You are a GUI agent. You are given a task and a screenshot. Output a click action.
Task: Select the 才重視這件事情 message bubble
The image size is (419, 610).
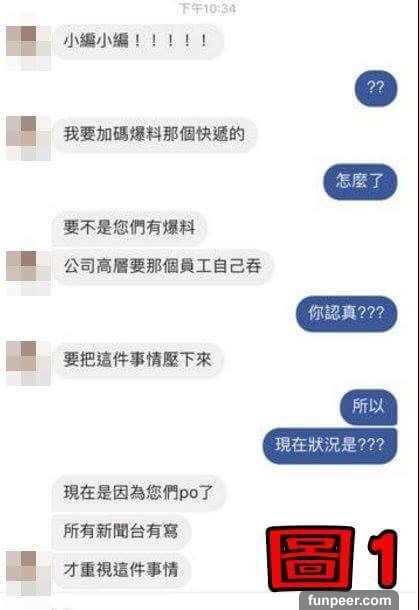tap(121, 570)
